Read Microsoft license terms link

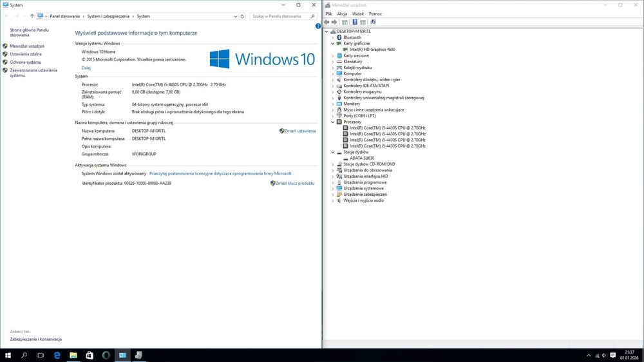[x=220, y=174]
